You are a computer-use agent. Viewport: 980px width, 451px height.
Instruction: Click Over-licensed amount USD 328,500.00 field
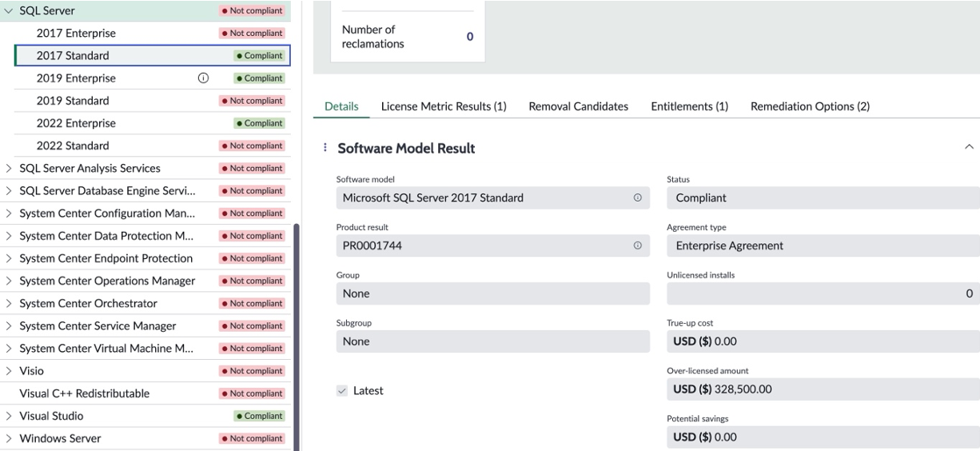[x=823, y=389]
